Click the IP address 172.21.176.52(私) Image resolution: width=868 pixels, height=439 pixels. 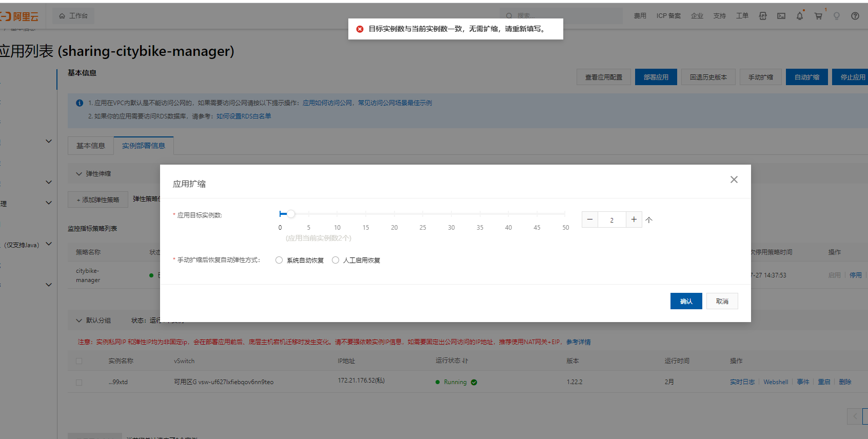pos(361,381)
